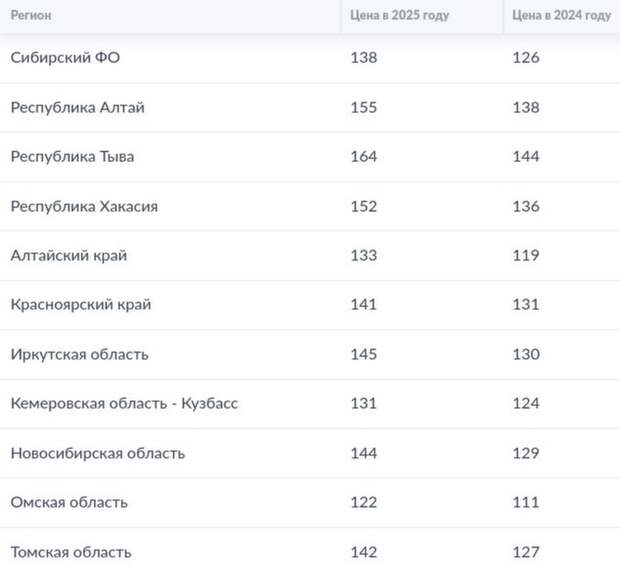Select the Республика Алтай row

[310, 108]
